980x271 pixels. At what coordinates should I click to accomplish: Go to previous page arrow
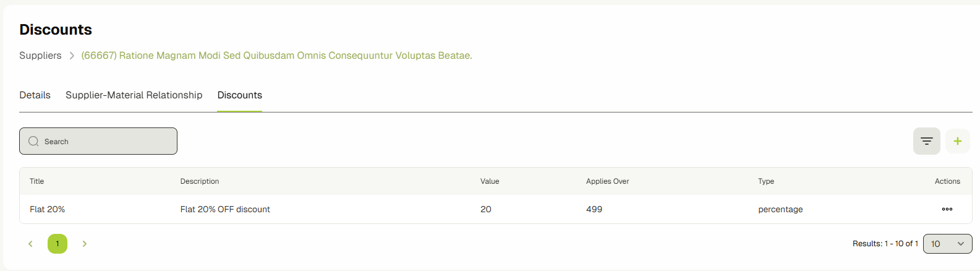[x=30, y=244]
